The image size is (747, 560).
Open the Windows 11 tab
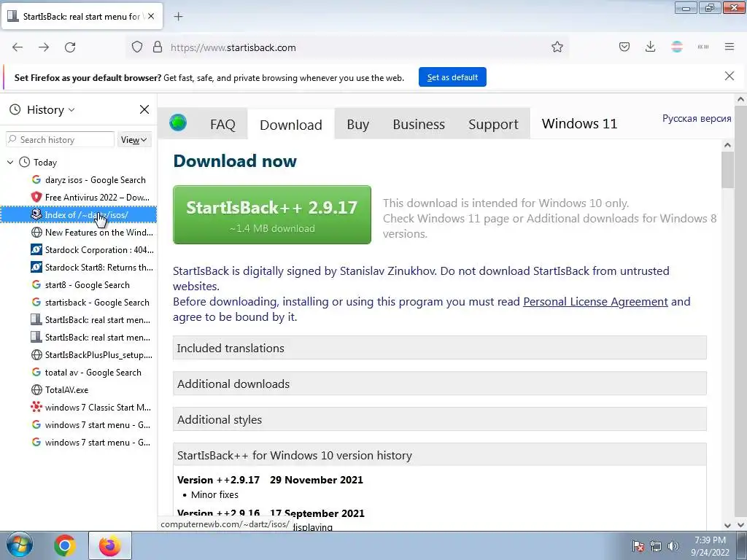coord(579,123)
